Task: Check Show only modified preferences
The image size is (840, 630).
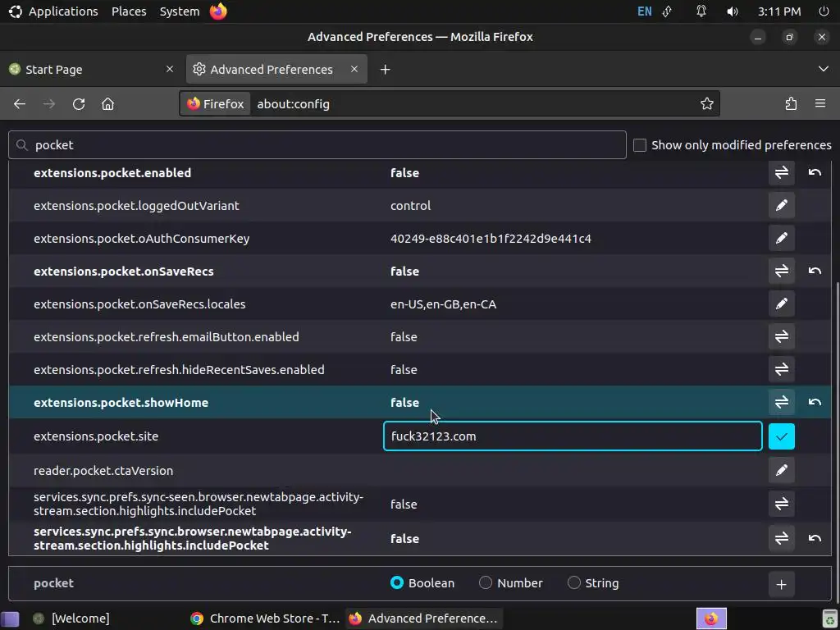Action: (640, 145)
